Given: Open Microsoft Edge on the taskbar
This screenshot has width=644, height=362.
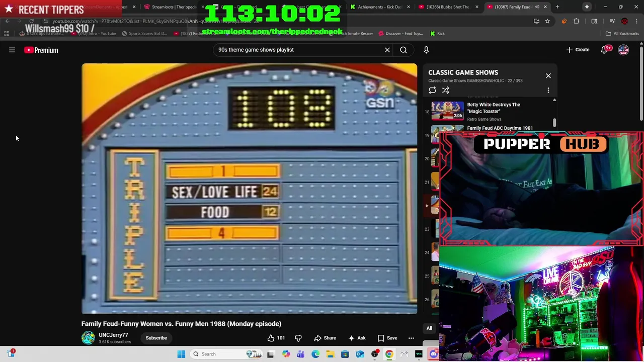Looking at the screenshot, I should coord(315,354).
